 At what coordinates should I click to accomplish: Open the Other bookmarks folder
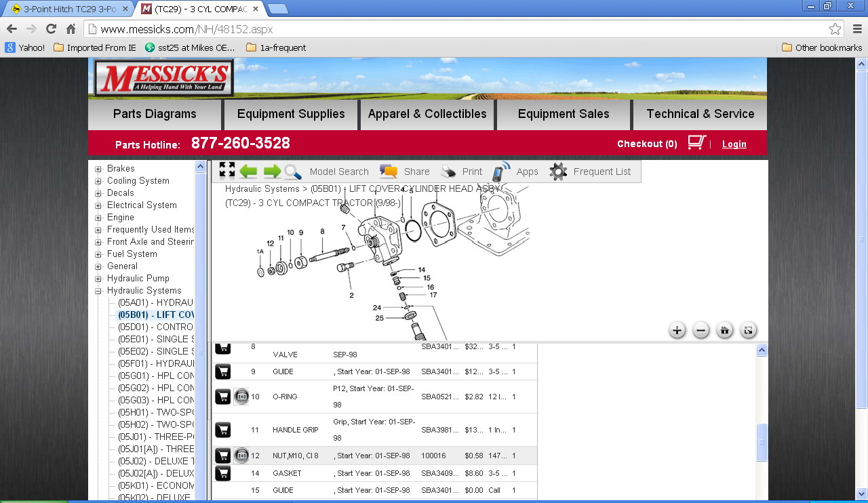tap(822, 47)
